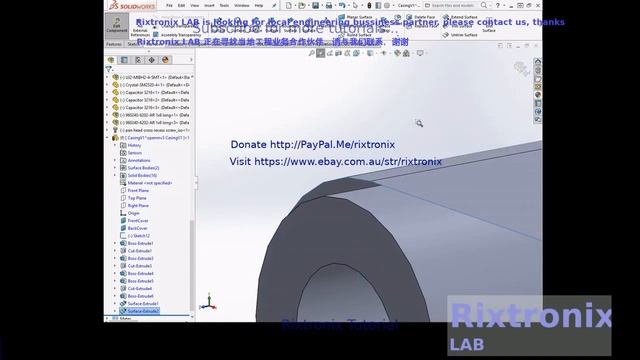Viewport: 640px width, 360px height.
Task: Expand Boss-Extrude1 feature
Action: (115, 243)
